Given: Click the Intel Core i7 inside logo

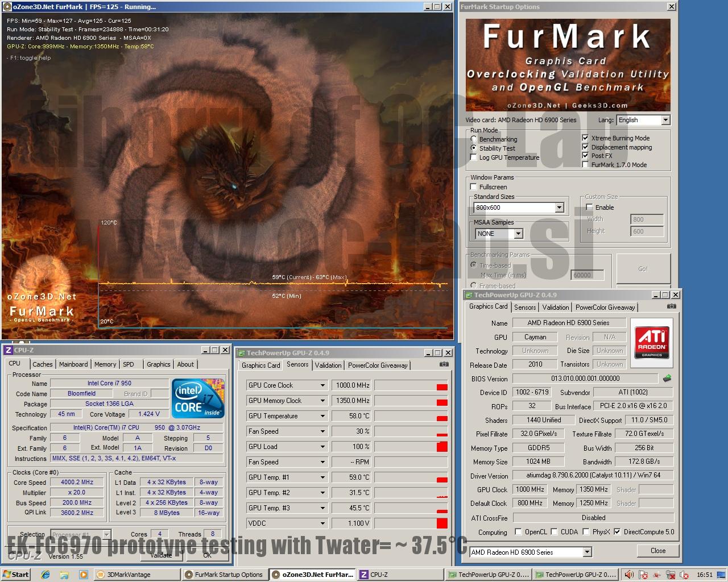Looking at the screenshot, I should point(198,398).
